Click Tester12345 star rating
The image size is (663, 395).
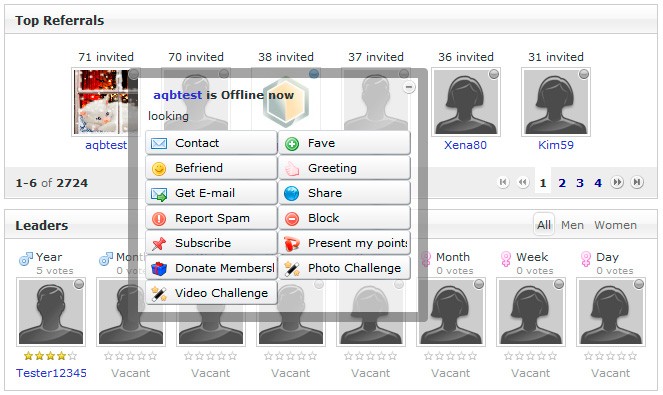[51, 356]
